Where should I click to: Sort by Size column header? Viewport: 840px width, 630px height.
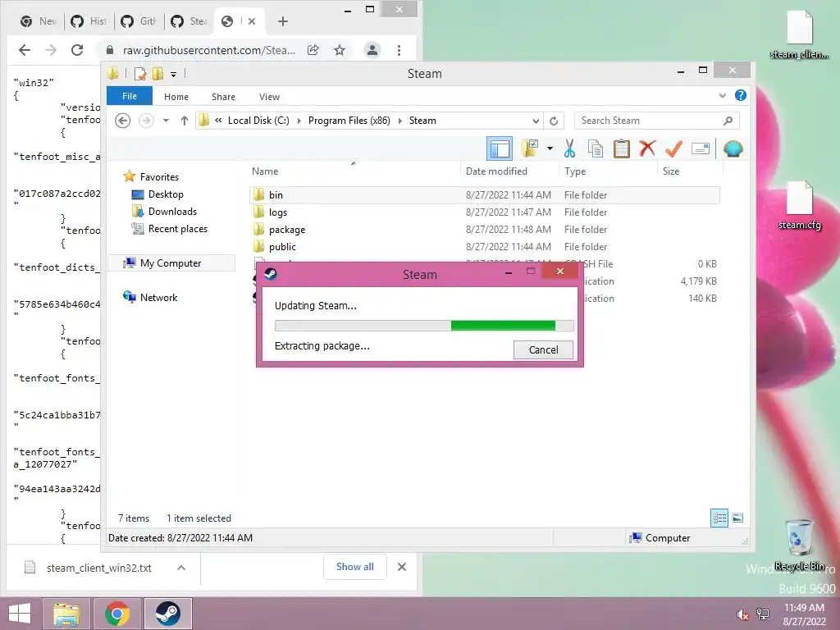(x=690, y=171)
